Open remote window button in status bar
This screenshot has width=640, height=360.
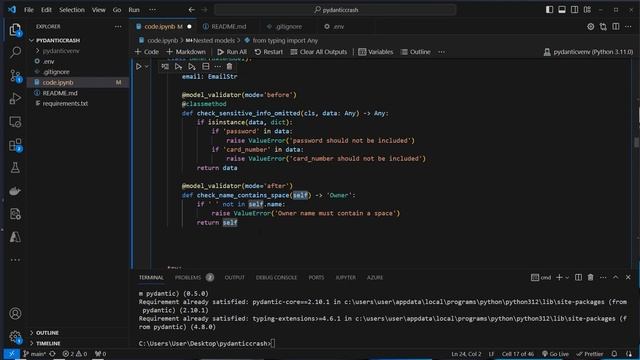tap(11, 354)
